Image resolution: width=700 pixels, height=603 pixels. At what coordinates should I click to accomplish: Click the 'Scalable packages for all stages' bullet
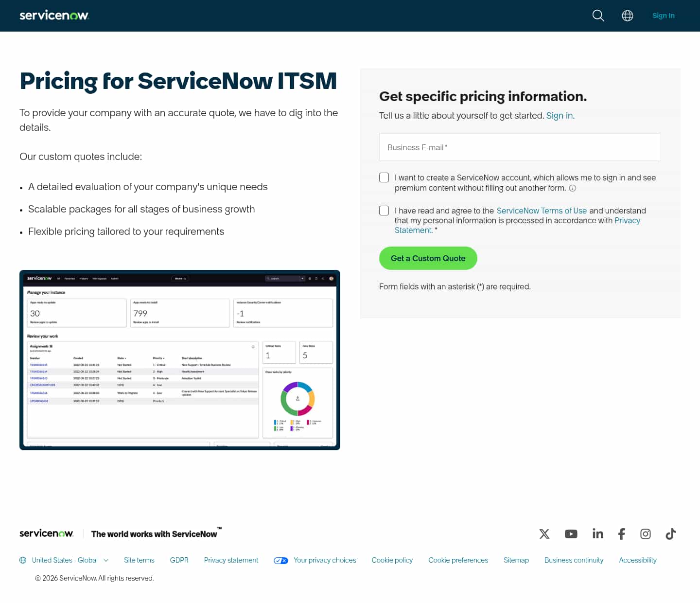141,209
